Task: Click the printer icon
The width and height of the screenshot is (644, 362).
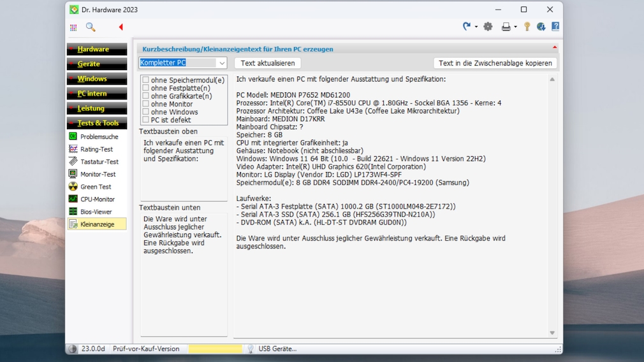Action: point(506,27)
